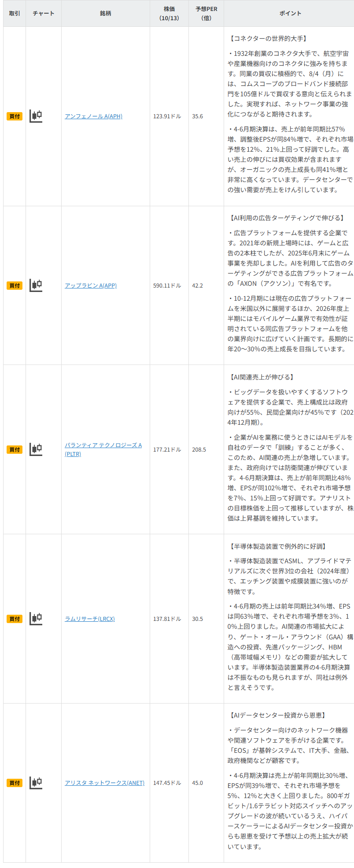Follow the アリスタ ネットワークス(ANET) link
354x868 pixels.
(104, 783)
